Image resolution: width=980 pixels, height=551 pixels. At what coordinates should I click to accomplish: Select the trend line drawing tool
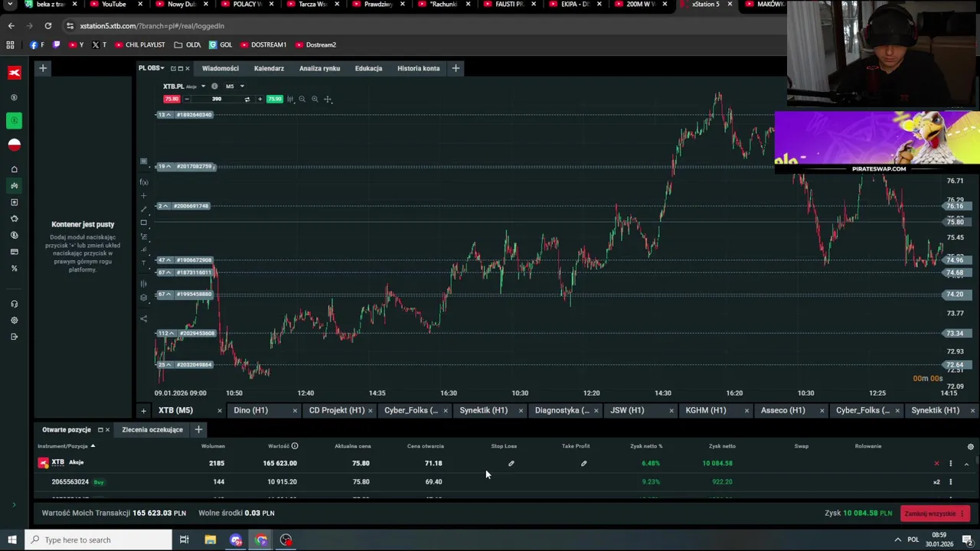143,209
